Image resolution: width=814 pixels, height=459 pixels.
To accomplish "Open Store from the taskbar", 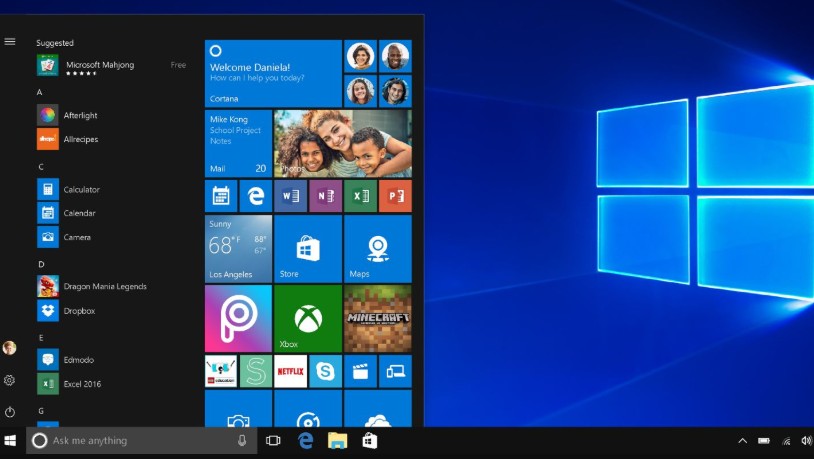I will tap(370, 441).
